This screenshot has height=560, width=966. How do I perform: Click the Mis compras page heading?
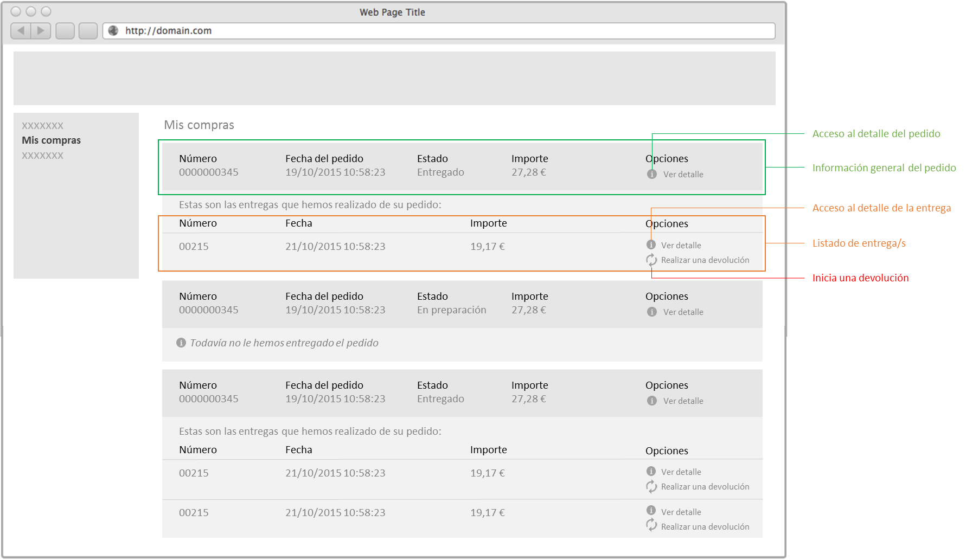(199, 125)
